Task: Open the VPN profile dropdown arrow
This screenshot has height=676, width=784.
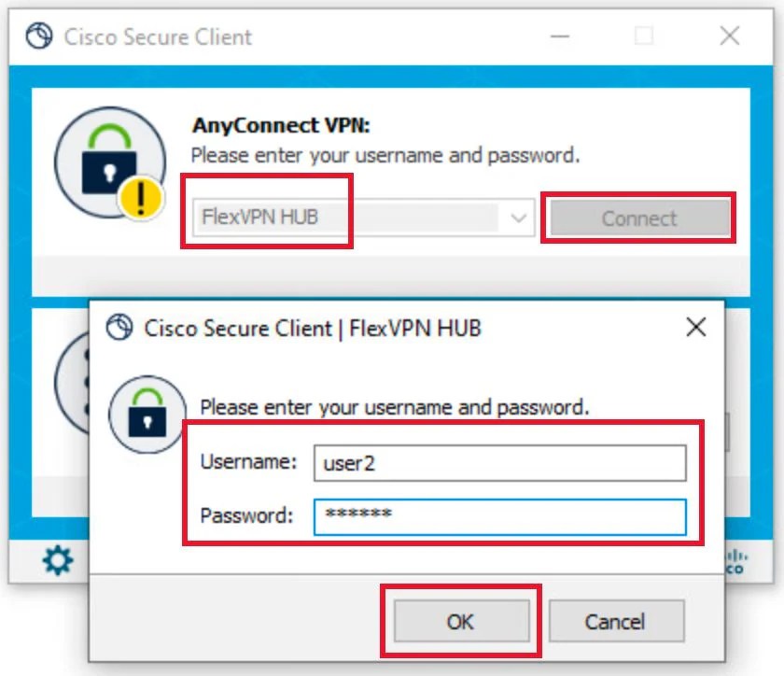Action: point(519,218)
